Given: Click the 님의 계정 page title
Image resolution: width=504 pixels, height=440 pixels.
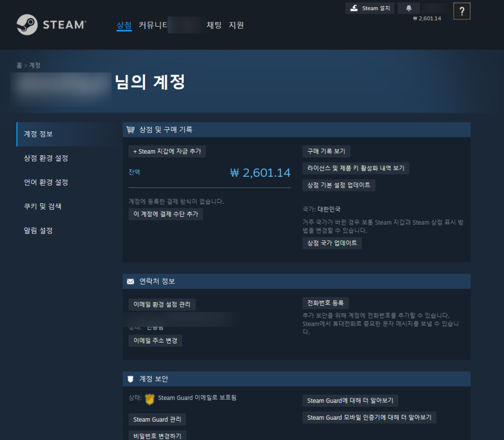Looking at the screenshot, I should [x=150, y=82].
